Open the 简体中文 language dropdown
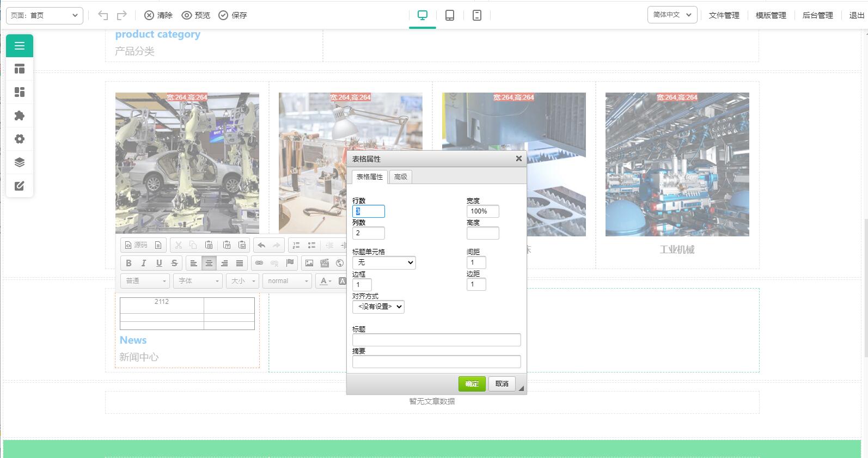 coord(672,15)
